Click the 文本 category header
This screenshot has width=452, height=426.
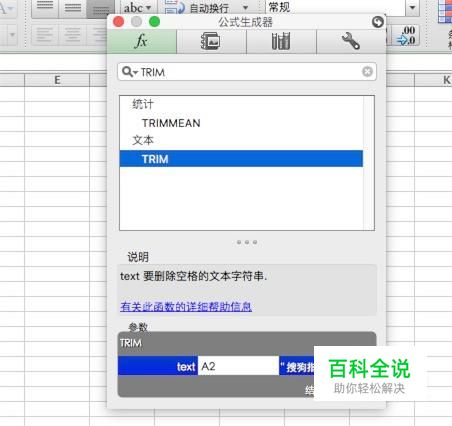tap(143, 140)
